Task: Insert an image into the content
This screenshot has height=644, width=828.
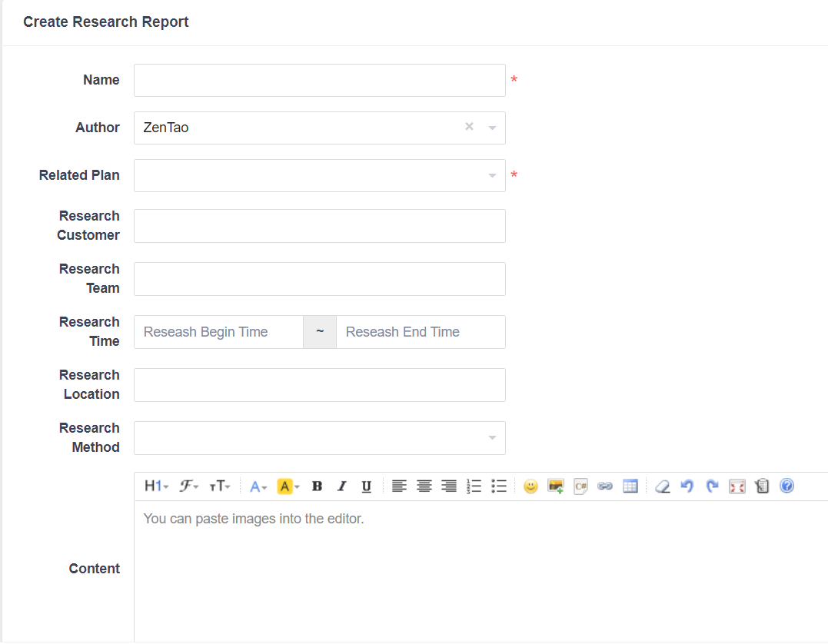Action: click(x=555, y=486)
